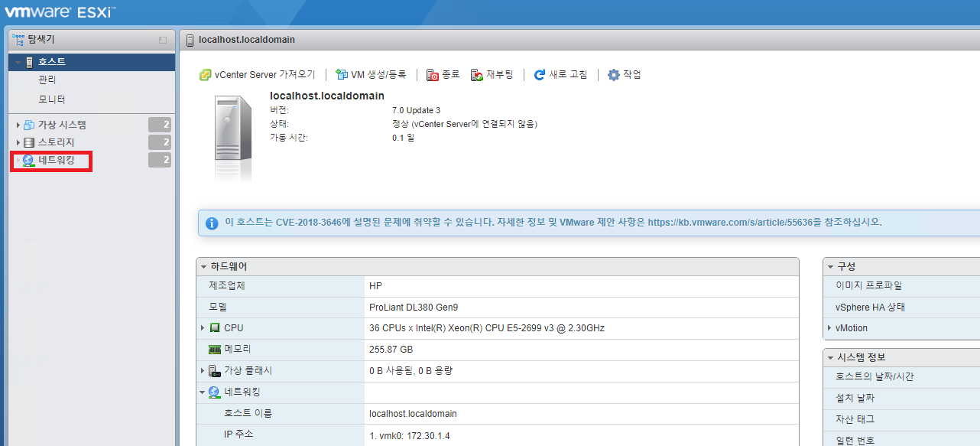Click the 네트워킹 tree globe icon
The width and height of the screenshot is (980, 446).
click(x=28, y=160)
